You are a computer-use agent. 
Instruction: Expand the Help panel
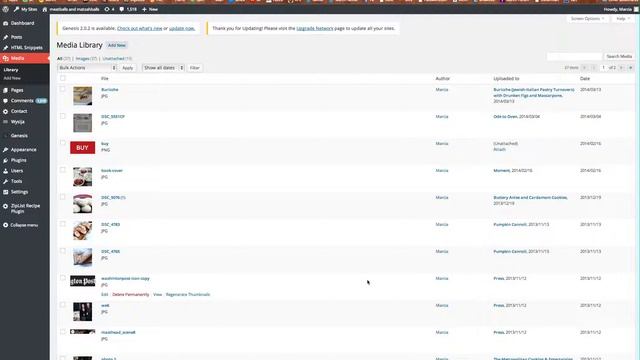[x=623, y=19]
